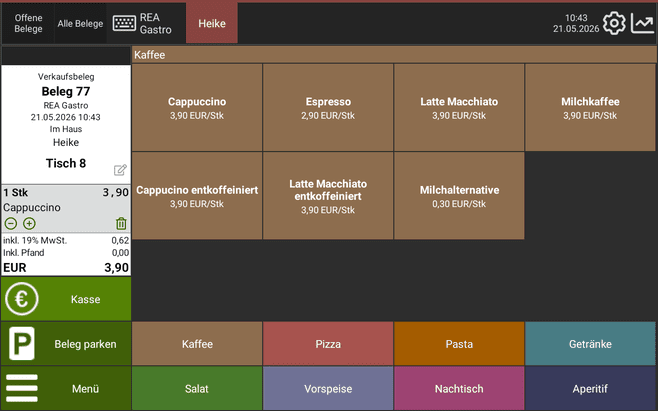Screen dimensions: 658x411
Task: Click the Inkl. Pfand line
Action: click(66, 253)
